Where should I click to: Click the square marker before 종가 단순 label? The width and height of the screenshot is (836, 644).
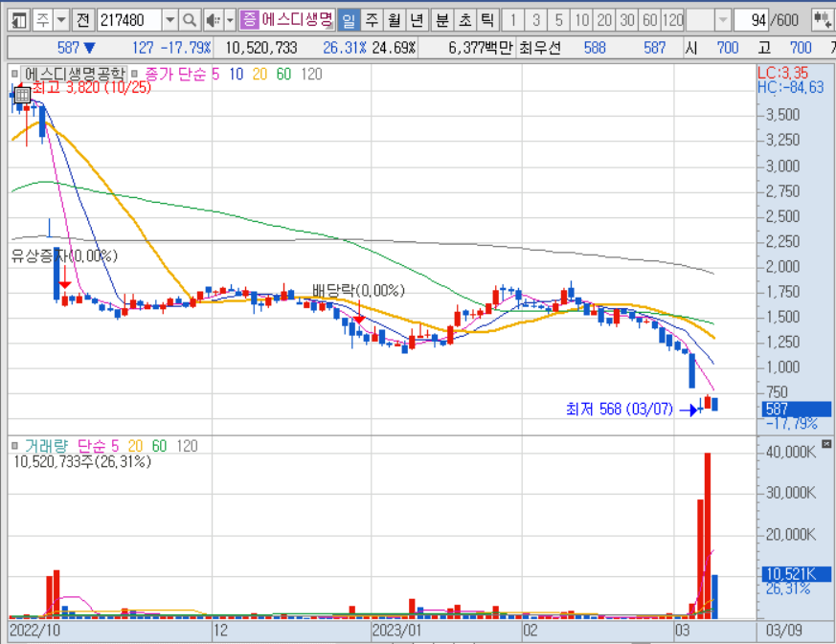click(134, 74)
